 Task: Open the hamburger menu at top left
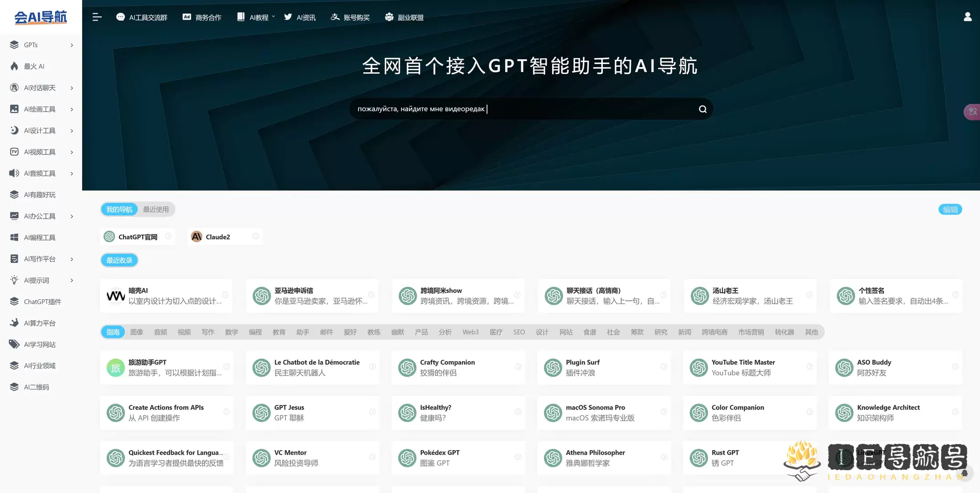pos(97,17)
